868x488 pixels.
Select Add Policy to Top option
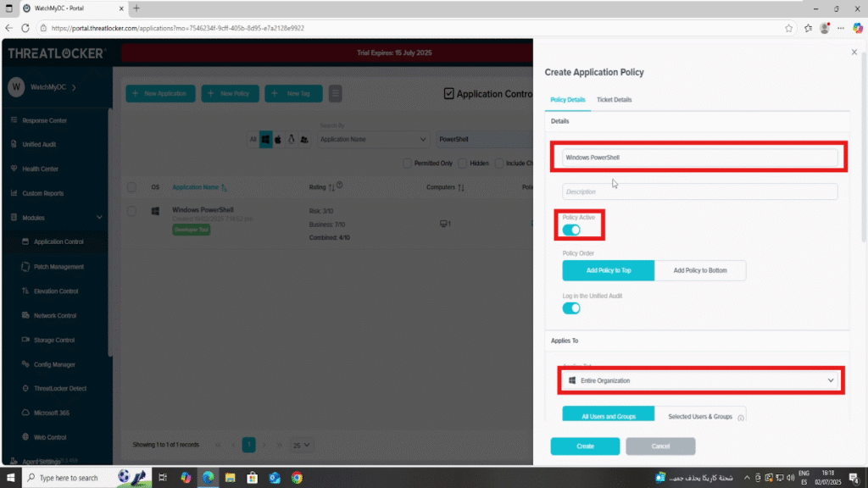[609, 270]
